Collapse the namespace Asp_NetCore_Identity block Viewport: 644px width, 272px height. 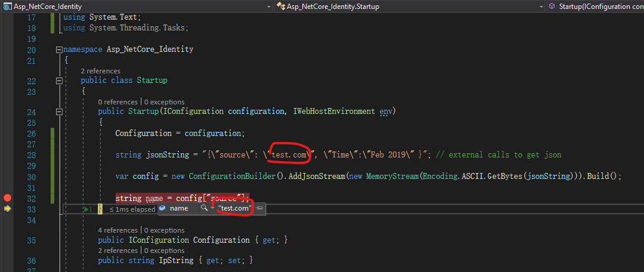pyautogui.click(x=59, y=50)
